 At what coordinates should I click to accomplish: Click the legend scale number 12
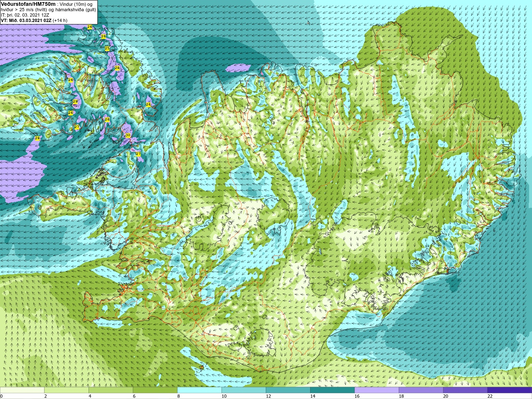point(268,396)
